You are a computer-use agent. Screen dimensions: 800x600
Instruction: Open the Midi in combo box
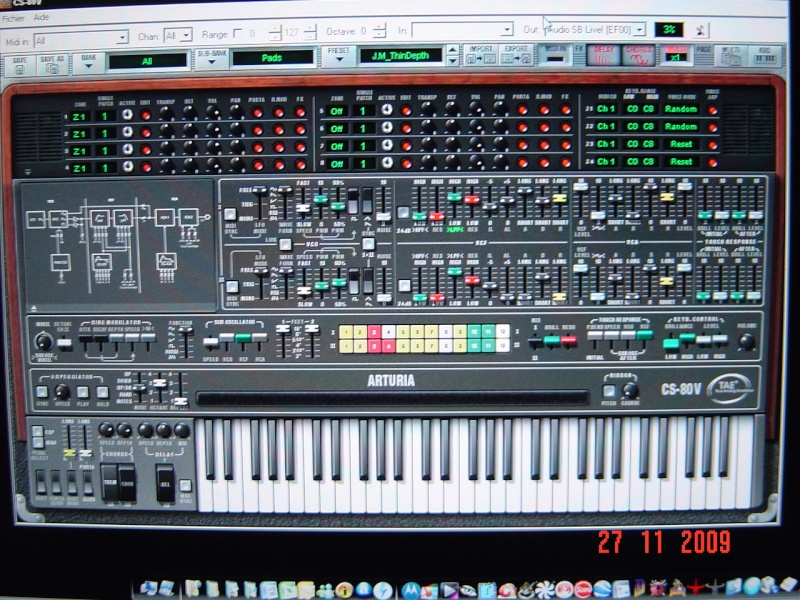tap(81, 39)
